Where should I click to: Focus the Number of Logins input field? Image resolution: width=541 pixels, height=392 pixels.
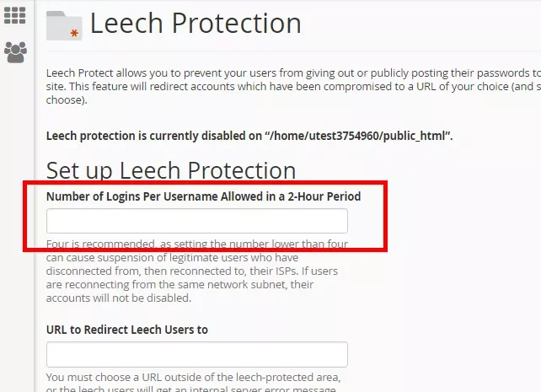pos(197,221)
